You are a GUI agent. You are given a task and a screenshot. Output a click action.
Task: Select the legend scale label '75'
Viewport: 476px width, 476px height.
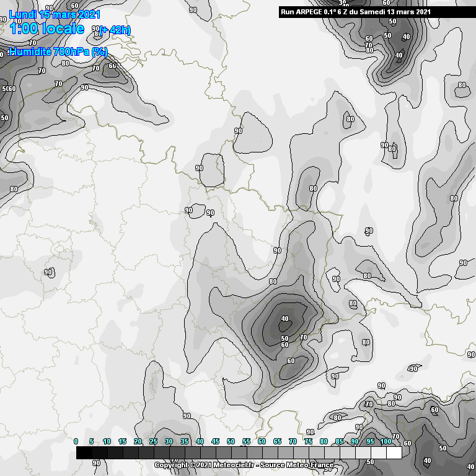(308, 441)
